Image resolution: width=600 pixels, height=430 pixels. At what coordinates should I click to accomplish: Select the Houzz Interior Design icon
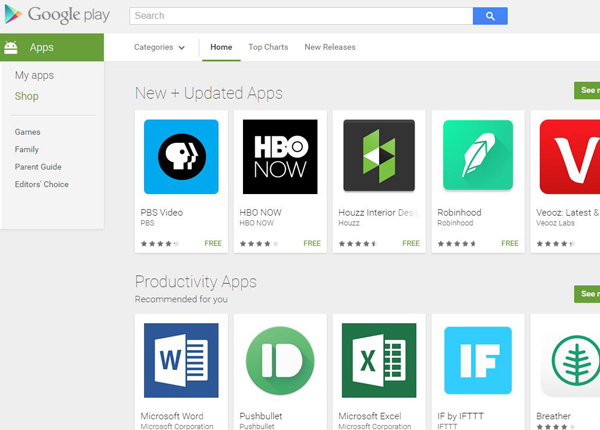pyautogui.click(x=379, y=157)
